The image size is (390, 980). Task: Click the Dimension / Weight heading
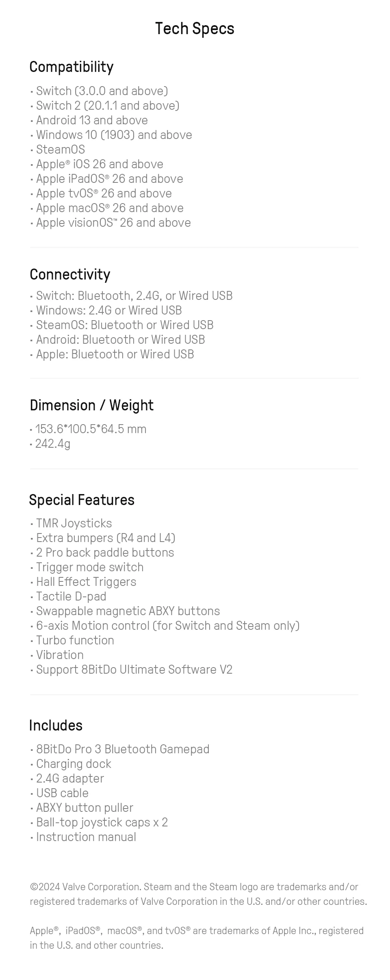click(x=91, y=405)
